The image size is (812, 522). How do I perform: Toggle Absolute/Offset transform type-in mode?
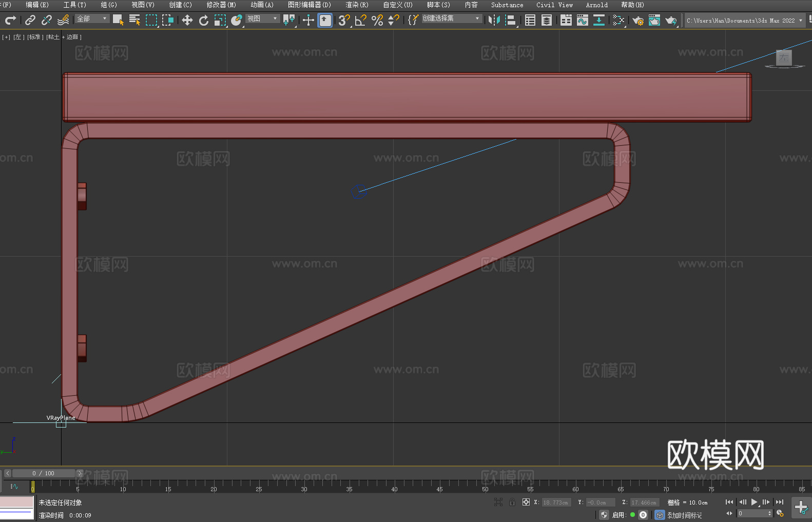coord(526,502)
